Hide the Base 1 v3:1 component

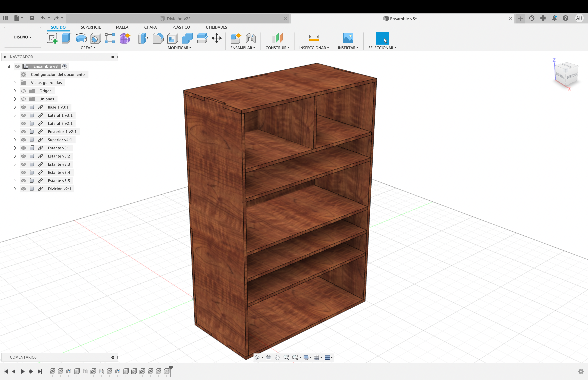click(23, 107)
